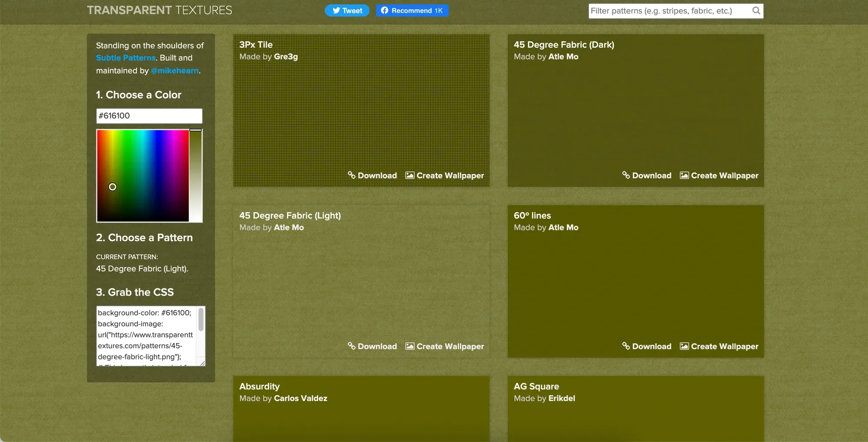Select the Absurdity pattern tile
The height and width of the screenshot is (442, 868).
(x=361, y=409)
